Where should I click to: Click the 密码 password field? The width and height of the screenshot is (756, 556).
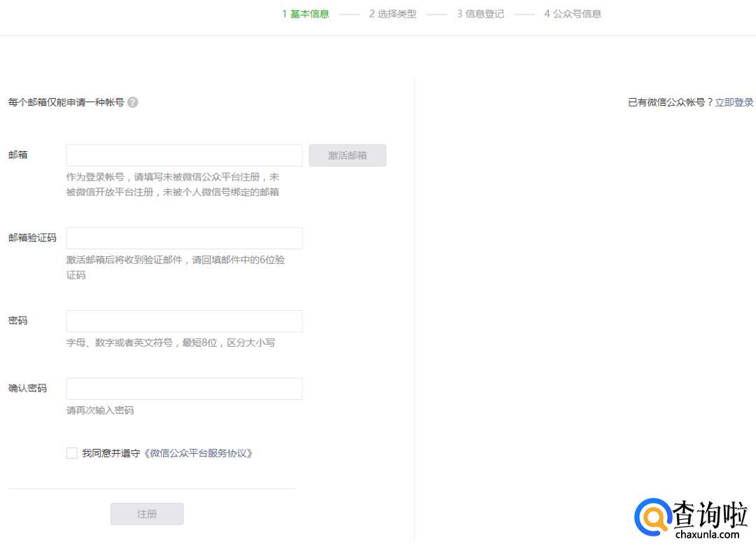[184, 321]
